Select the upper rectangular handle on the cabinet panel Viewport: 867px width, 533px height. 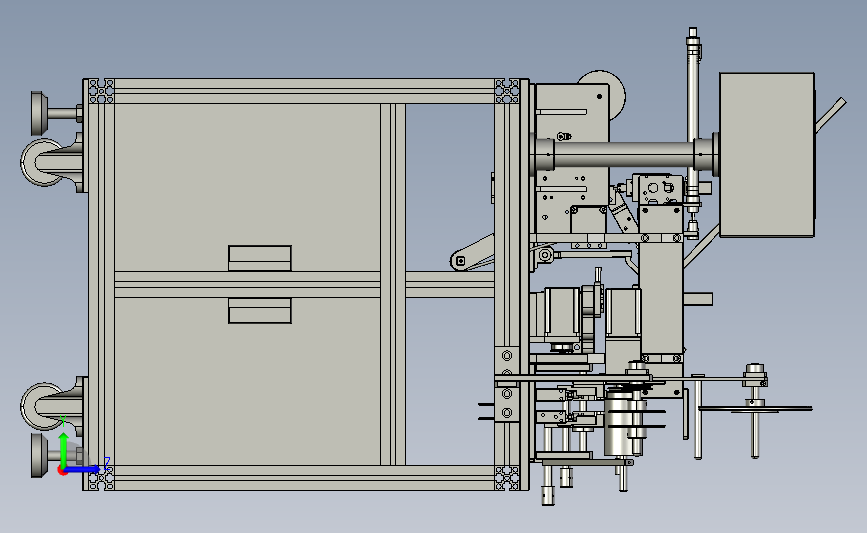point(259,258)
